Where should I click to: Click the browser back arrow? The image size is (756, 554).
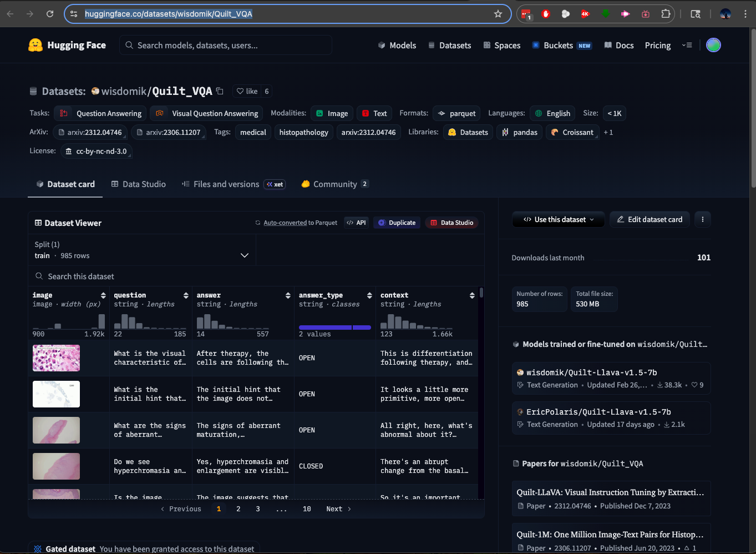(x=10, y=14)
